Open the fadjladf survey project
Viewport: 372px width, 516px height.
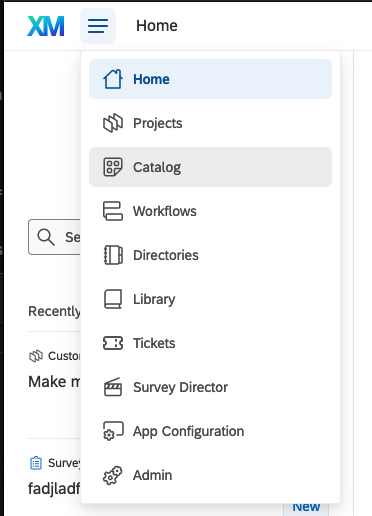click(54, 489)
